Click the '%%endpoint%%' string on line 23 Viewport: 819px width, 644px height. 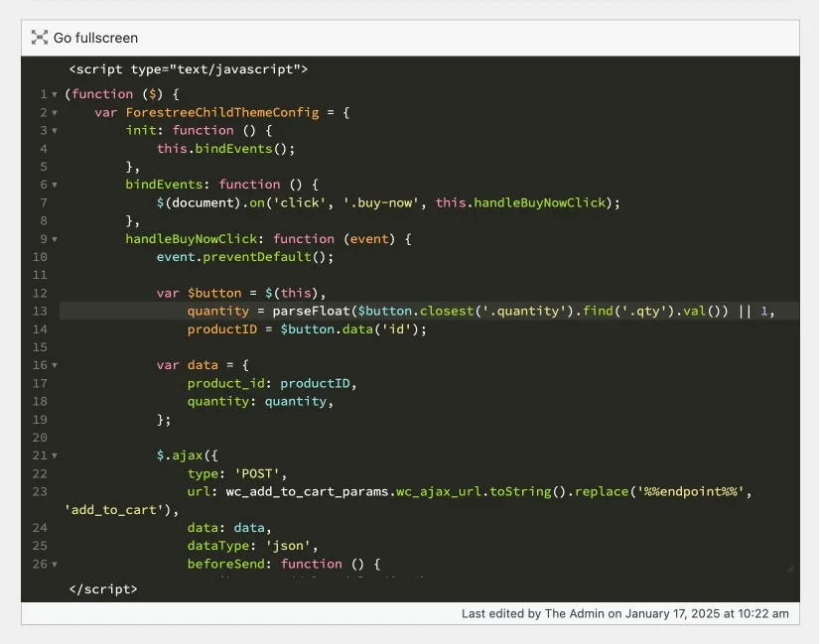click(691, 492)
